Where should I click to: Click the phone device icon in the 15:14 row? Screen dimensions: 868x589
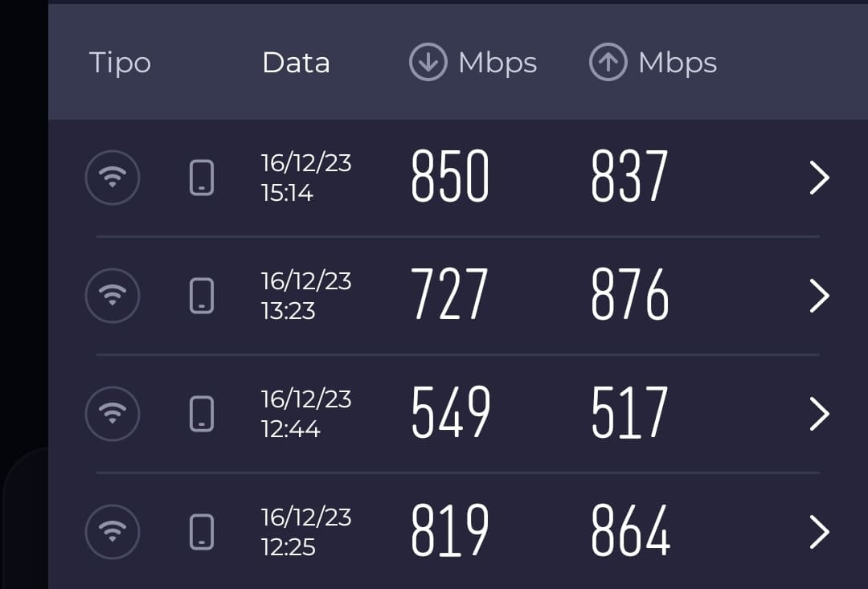[x=202, y=178]
